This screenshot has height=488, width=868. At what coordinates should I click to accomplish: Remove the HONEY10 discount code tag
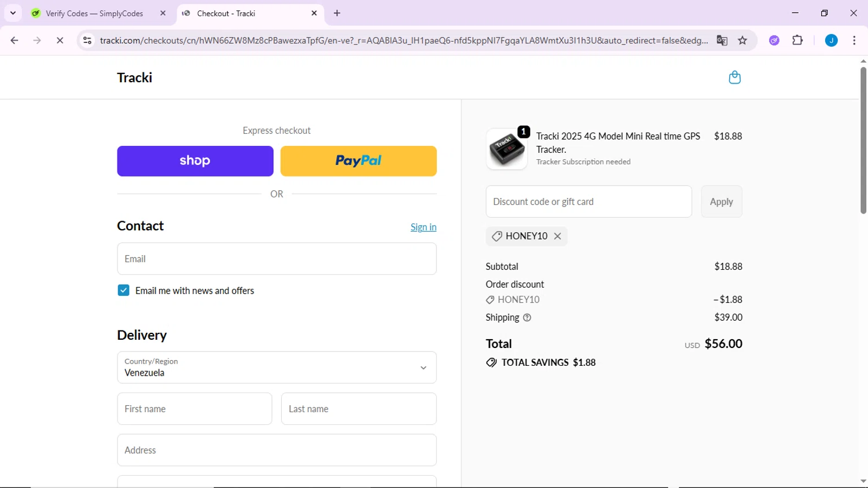(x=557, y=236)
